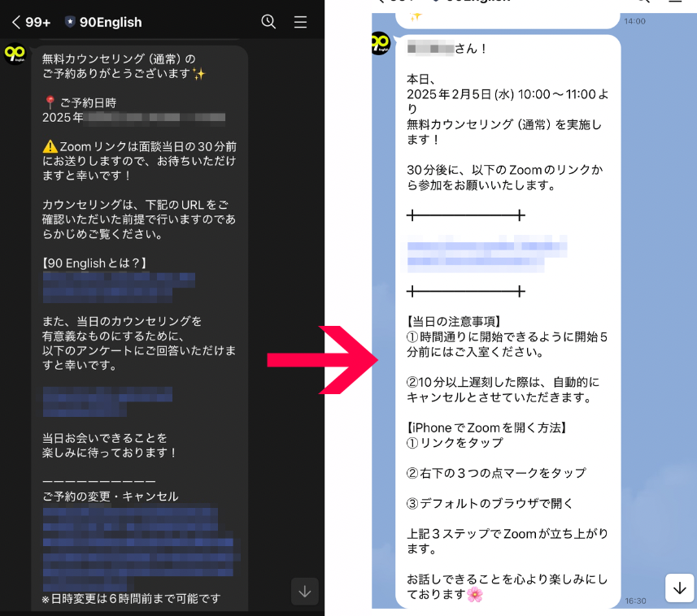Tap 【iPhoneでZoomを開く方法】 heading
Image resolution: width=697 pixels, height=616 pixels.
486,427
